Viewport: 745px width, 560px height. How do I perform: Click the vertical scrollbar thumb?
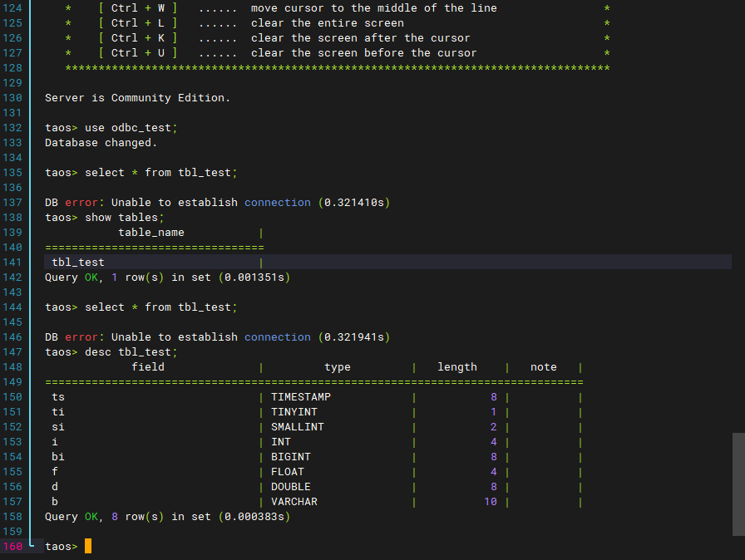738,484
